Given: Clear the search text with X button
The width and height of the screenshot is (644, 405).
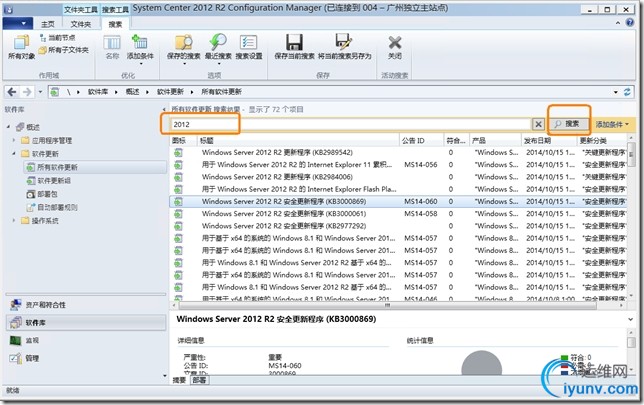Looking at the screenshot, I should click(x=538, y=124).
